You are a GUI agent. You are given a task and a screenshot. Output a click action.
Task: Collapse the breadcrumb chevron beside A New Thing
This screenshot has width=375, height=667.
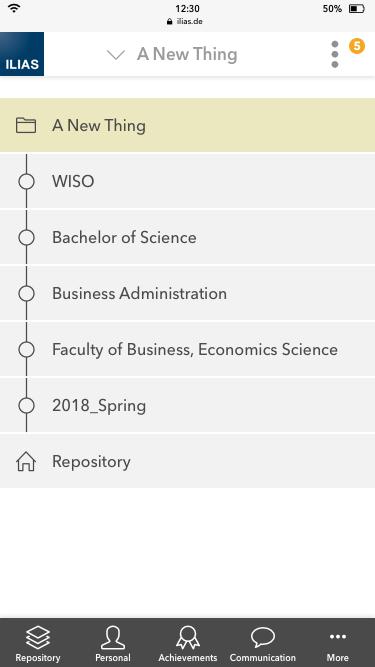pyautogui.click(x=116, y=54)
